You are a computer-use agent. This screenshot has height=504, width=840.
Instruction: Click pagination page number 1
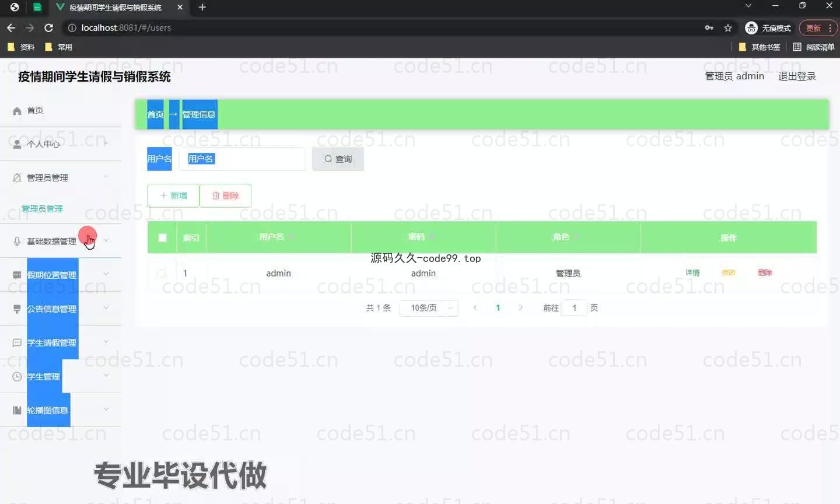click(498, 308)
